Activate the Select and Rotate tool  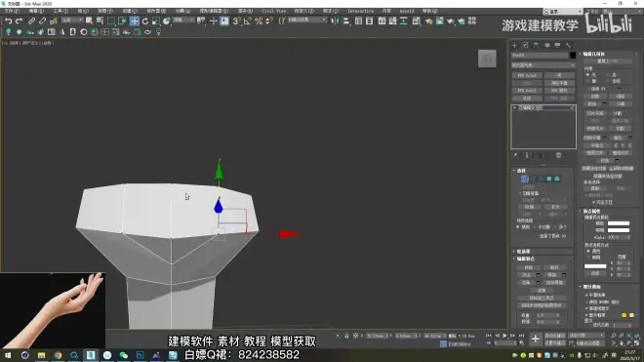[145, 20]
